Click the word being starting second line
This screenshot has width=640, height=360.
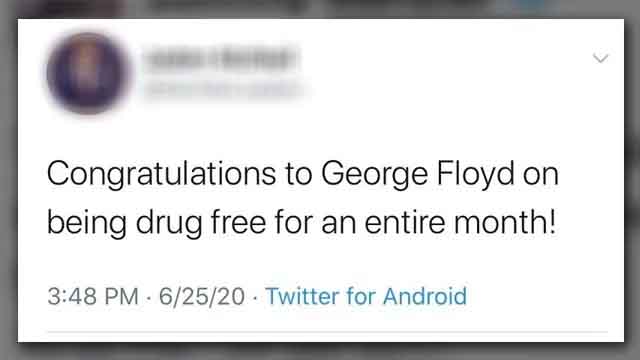[x=87, y=223]
